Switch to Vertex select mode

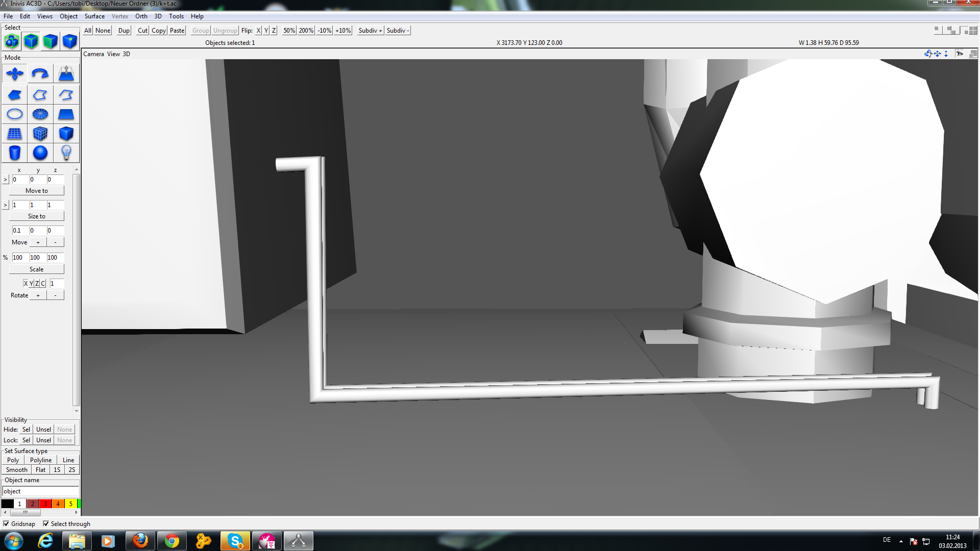coord(70,41)
